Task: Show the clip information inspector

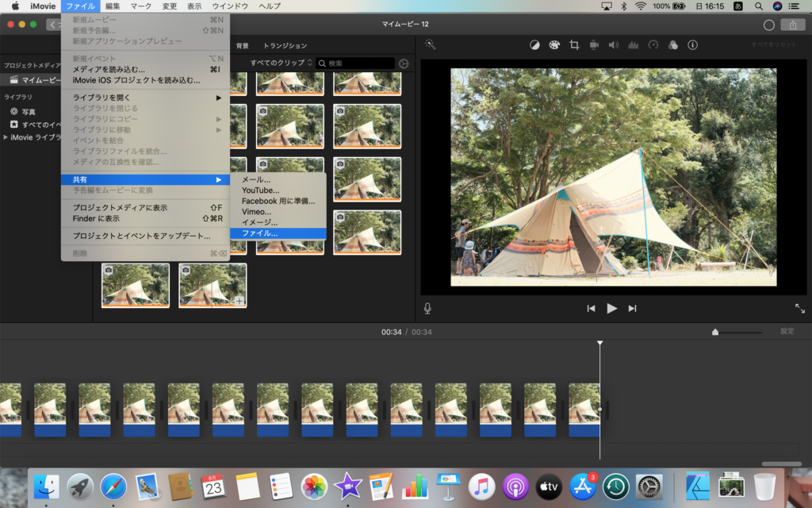Action: (x=692, y=45)
